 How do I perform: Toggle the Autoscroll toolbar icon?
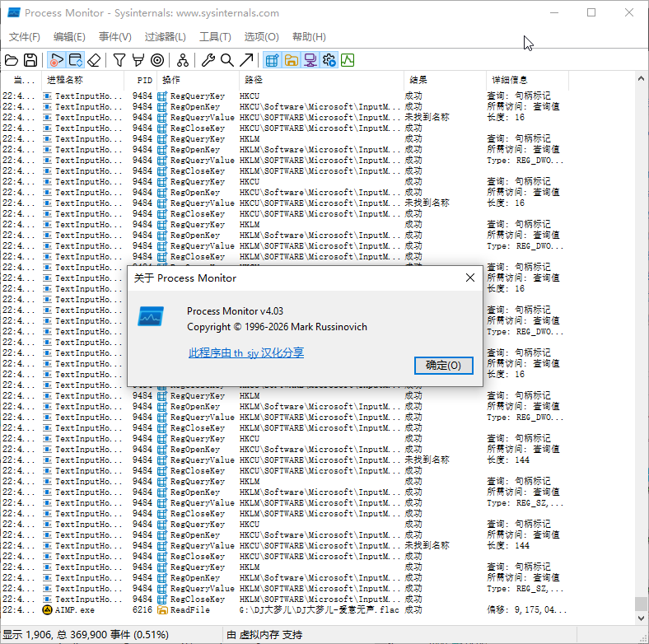(76, 60)
